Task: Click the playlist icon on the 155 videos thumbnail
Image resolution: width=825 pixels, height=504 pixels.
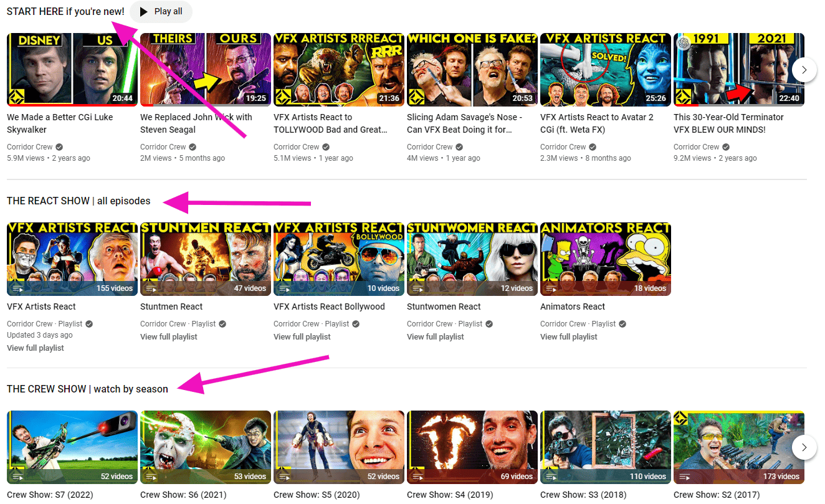Action: tap(17, 288)
